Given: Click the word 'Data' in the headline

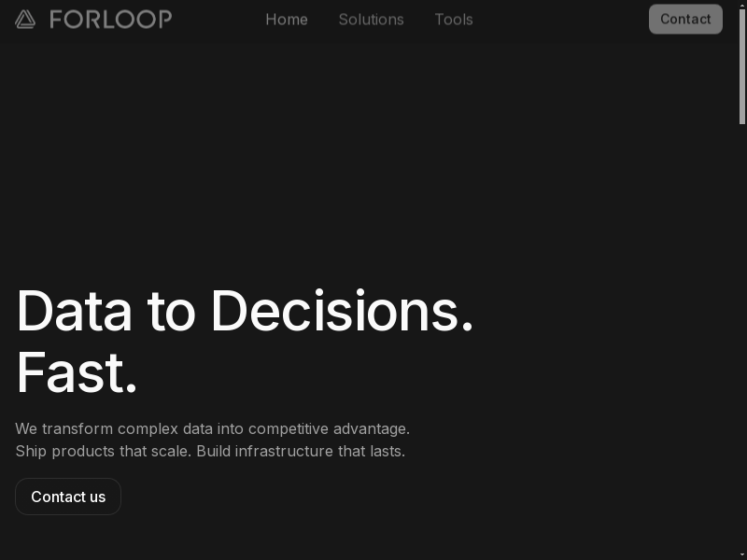Looking at the screenshot, I should point(75,311).
